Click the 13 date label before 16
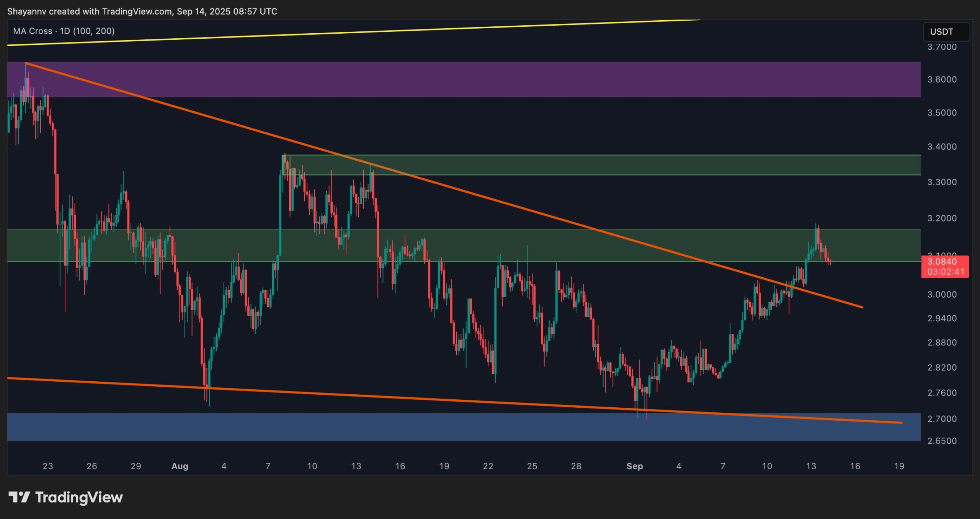The image size is (980, 519). (811, 466)
